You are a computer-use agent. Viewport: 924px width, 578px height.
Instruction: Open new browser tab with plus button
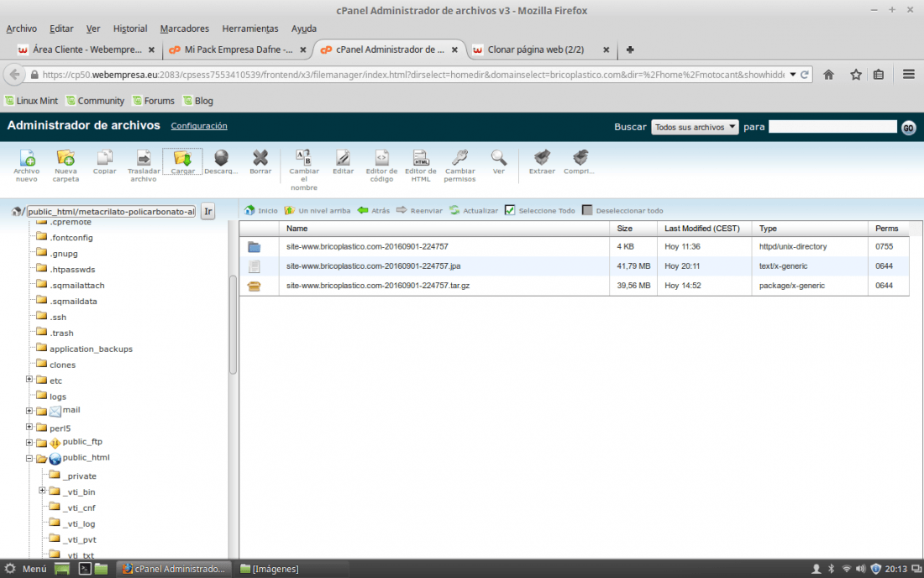(x=630, y=50)
